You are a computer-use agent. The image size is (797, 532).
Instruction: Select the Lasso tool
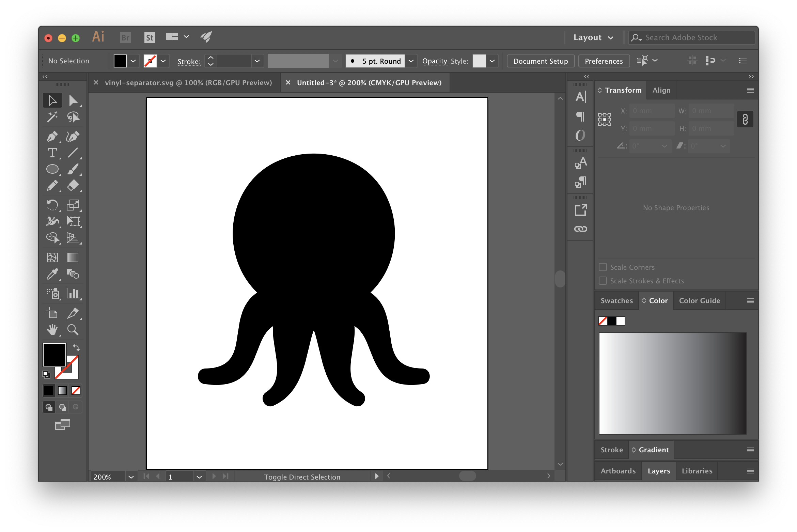point(73,117)
